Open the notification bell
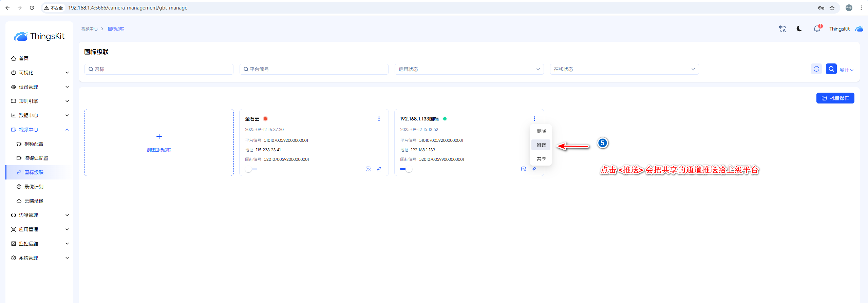Screen dimensions: 868x303 817,29
